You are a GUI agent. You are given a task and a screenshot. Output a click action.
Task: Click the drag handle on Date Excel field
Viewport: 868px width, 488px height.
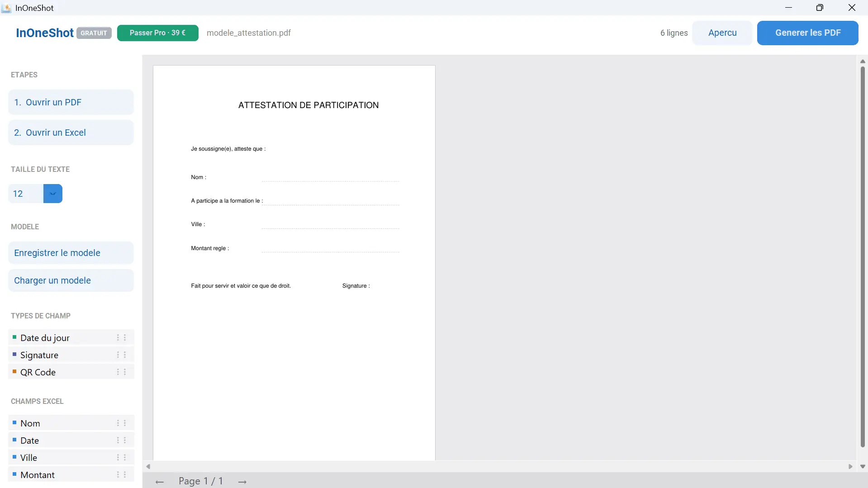[121, 441]
